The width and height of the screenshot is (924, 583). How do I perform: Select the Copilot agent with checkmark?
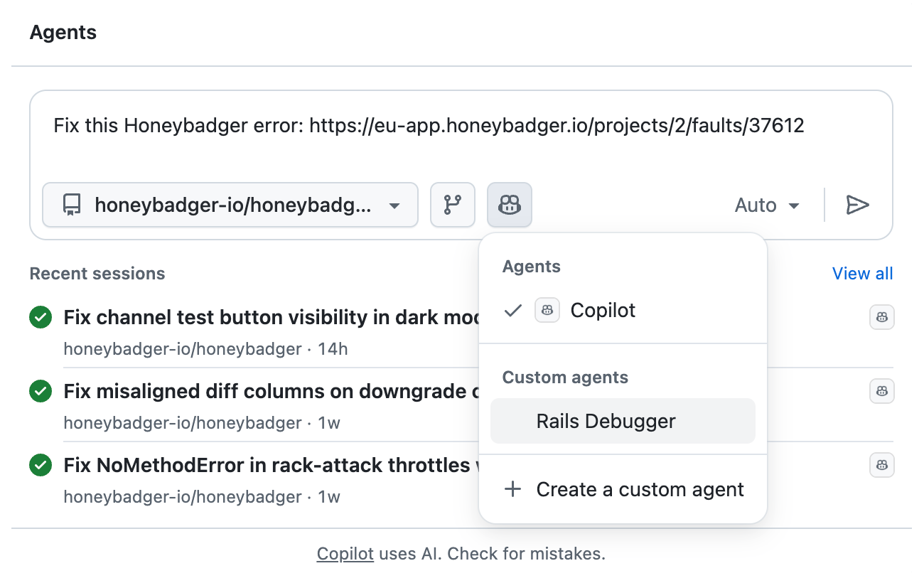coord(603,310)
